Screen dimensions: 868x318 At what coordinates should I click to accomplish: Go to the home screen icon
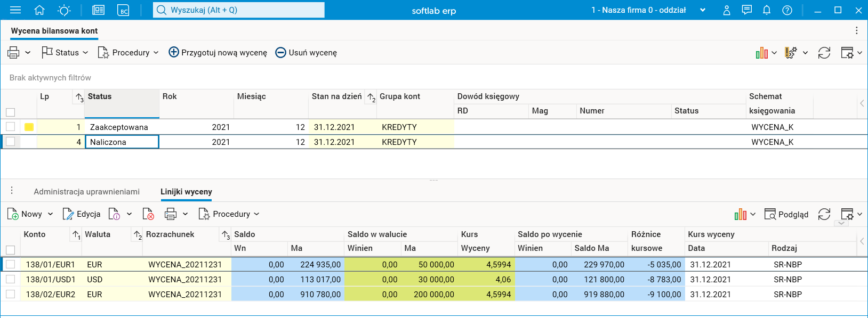(x=39, y=10)
